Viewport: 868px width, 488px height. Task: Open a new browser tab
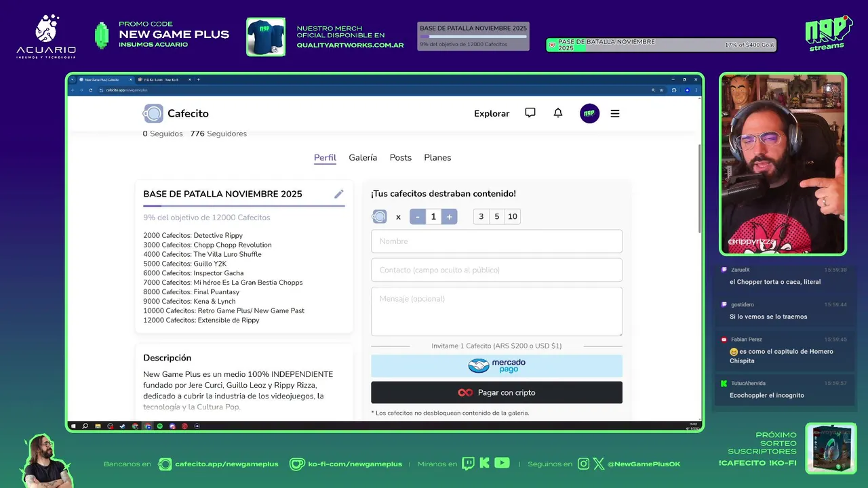(198, 80)
